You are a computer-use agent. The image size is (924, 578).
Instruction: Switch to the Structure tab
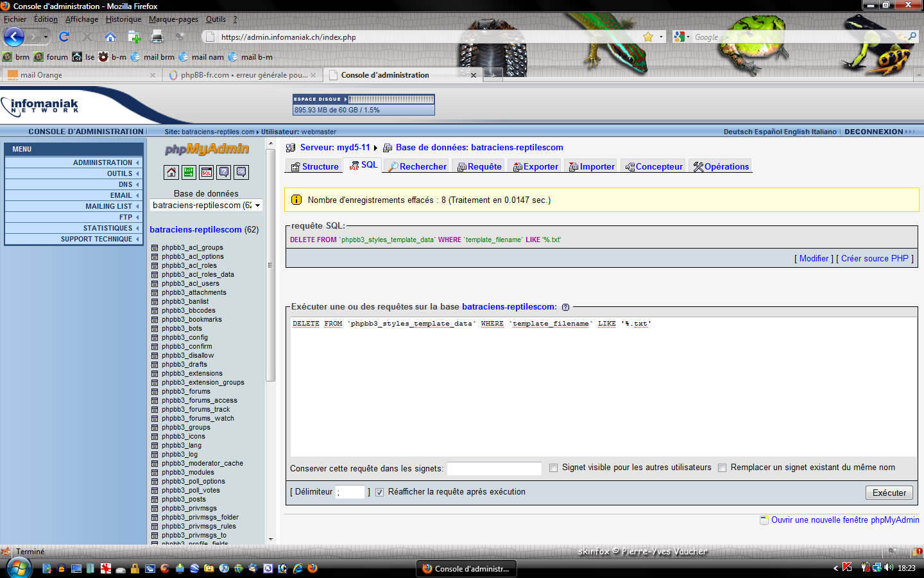[x=314, y=167]
